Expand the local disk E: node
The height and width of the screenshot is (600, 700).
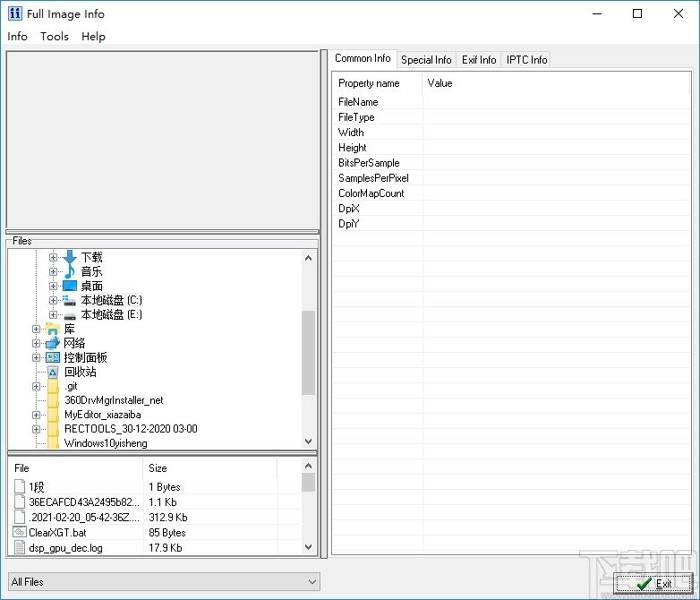pyautogui.click(x=54, y=314)
